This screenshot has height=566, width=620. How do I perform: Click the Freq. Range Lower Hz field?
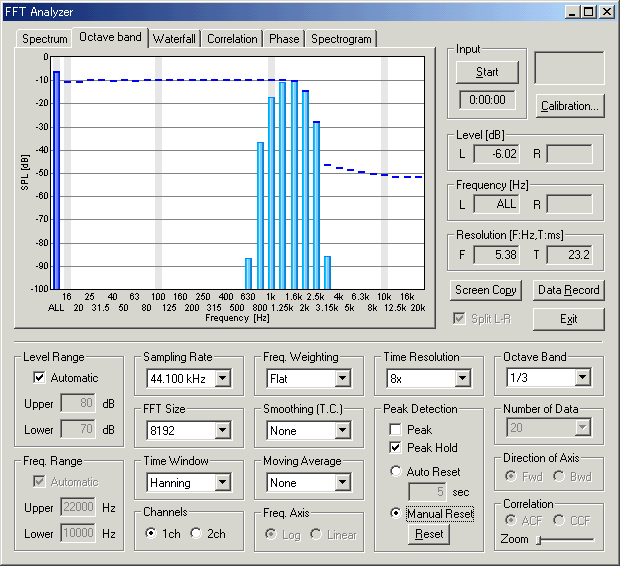78,533
